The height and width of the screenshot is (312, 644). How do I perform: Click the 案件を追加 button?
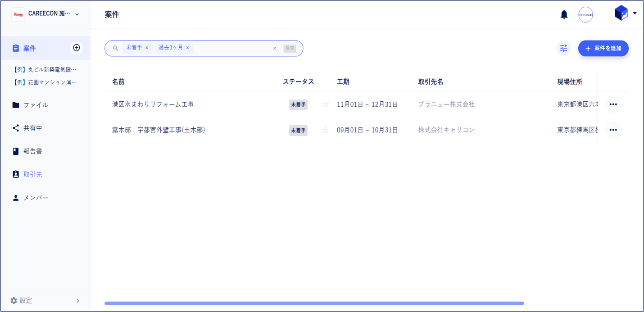point(603,48)
